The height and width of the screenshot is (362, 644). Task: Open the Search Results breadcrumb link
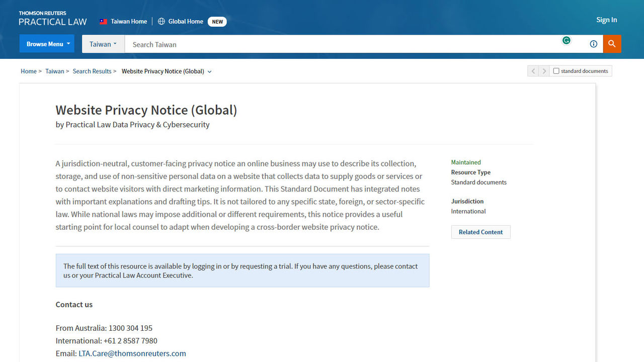point(92,71)
